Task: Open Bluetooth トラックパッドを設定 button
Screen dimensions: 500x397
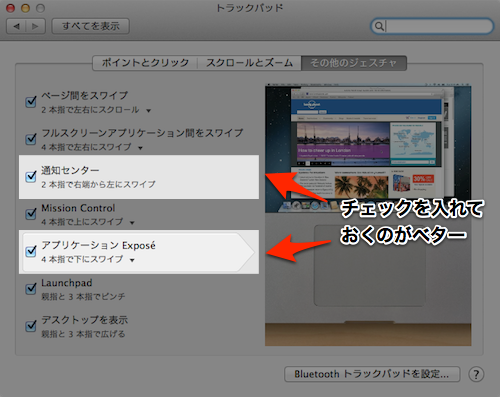Action: (x=372, y=374)
